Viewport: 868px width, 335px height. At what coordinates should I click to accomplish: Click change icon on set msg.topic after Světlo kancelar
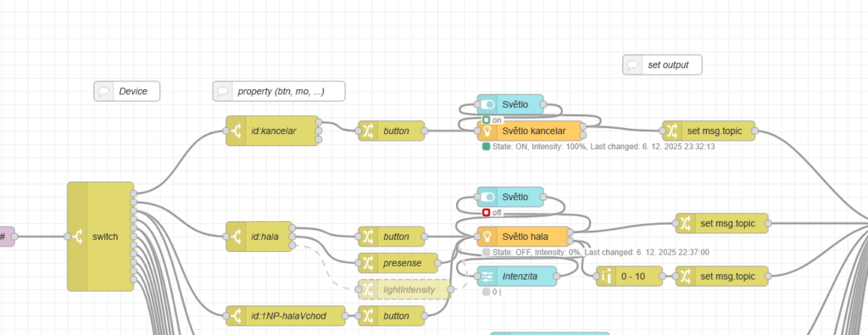671,131
